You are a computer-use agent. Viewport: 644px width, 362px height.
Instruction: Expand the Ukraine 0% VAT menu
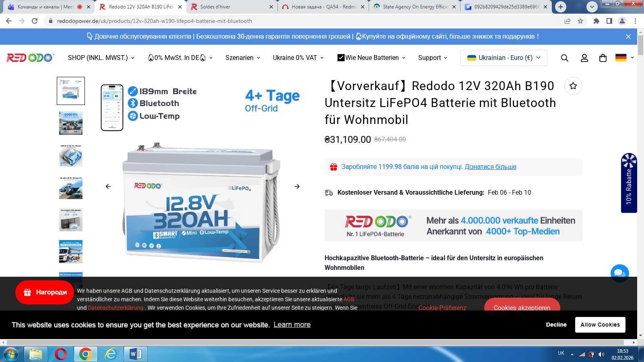tap(298, 58)
